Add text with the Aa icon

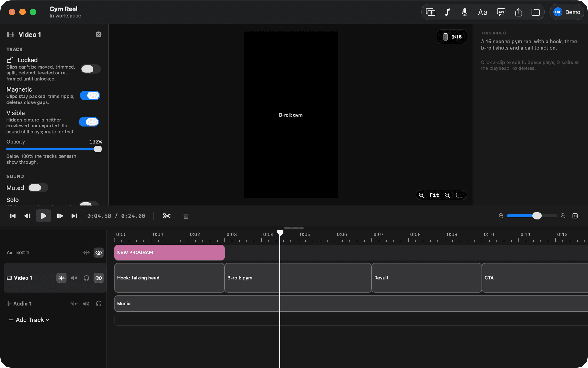pyautogui.click(x=482, y=12)
